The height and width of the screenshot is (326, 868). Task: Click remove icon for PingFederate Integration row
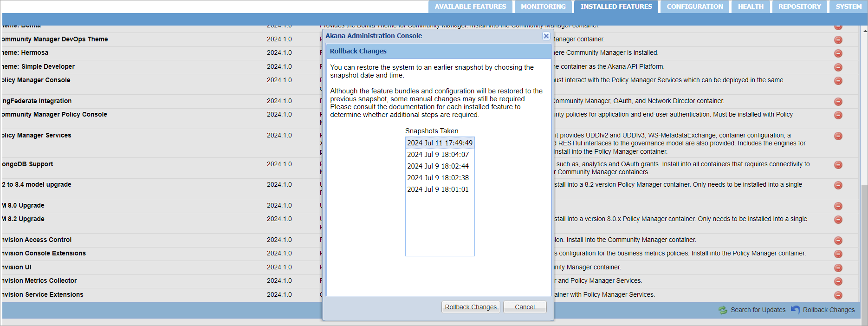point(838,102)
